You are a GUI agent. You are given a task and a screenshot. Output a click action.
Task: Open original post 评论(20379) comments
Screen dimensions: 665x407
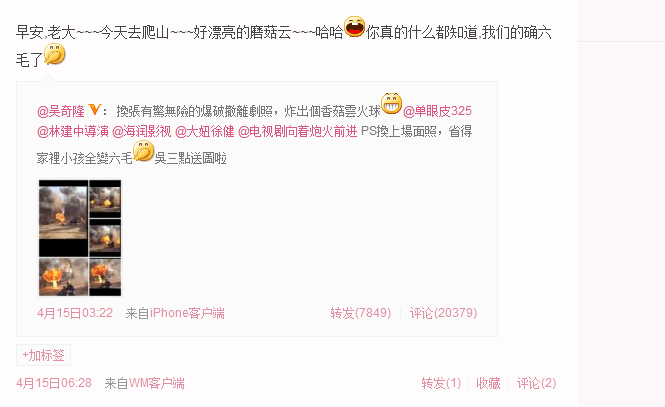click(x=443, y=313)
